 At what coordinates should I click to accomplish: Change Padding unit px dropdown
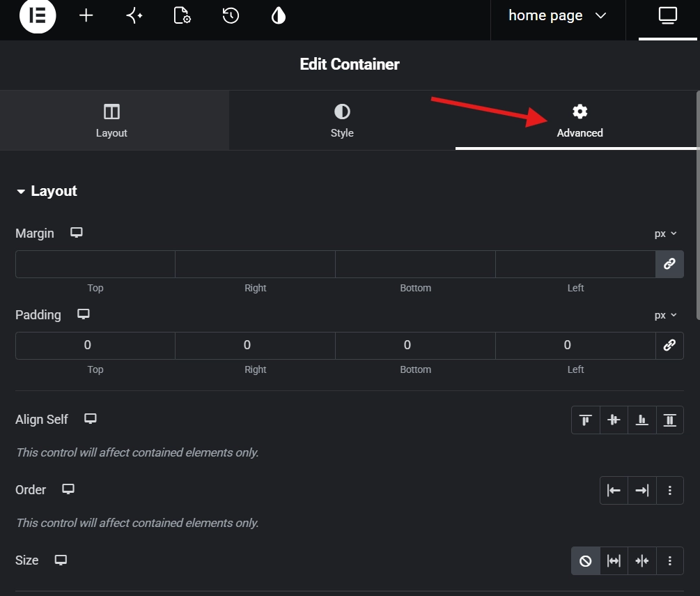pos(665,315)
